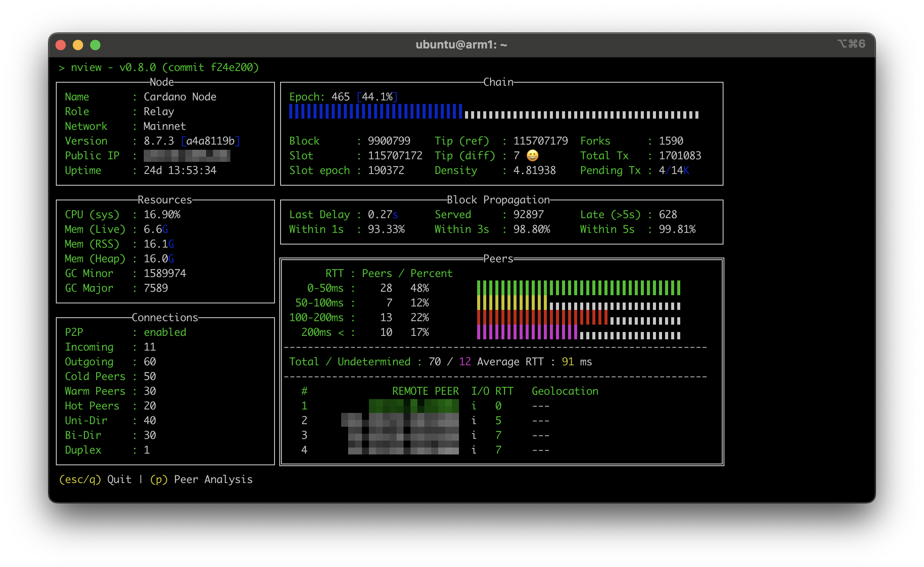Click the yellow minimize window button

[78, 45]
